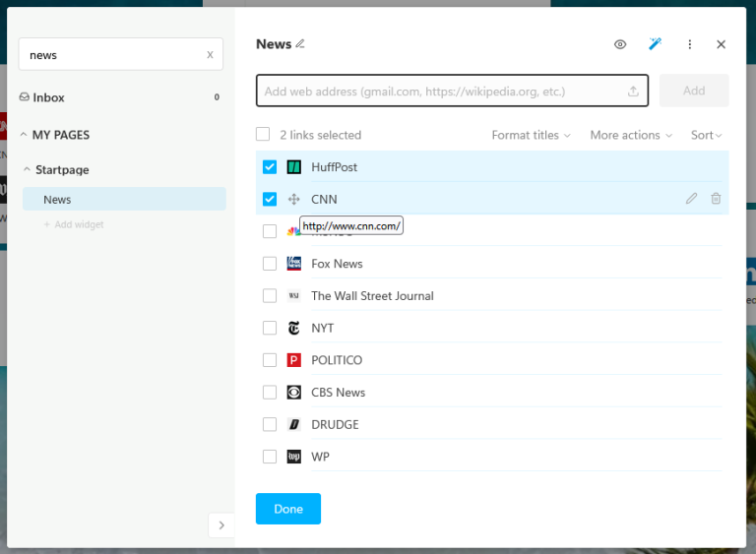The width and height of the screenshot is (756, 554).
Task: Click the Fox News link title
Action: click(337, 264)
